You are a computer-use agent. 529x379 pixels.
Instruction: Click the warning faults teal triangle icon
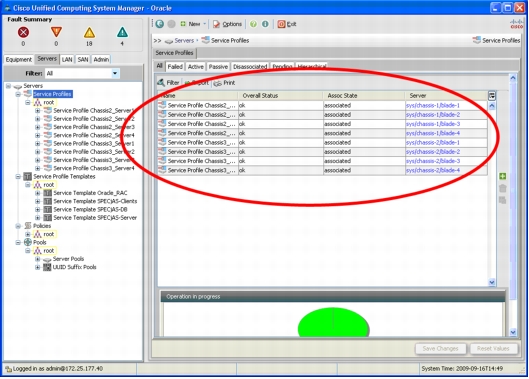coord(122,32)
